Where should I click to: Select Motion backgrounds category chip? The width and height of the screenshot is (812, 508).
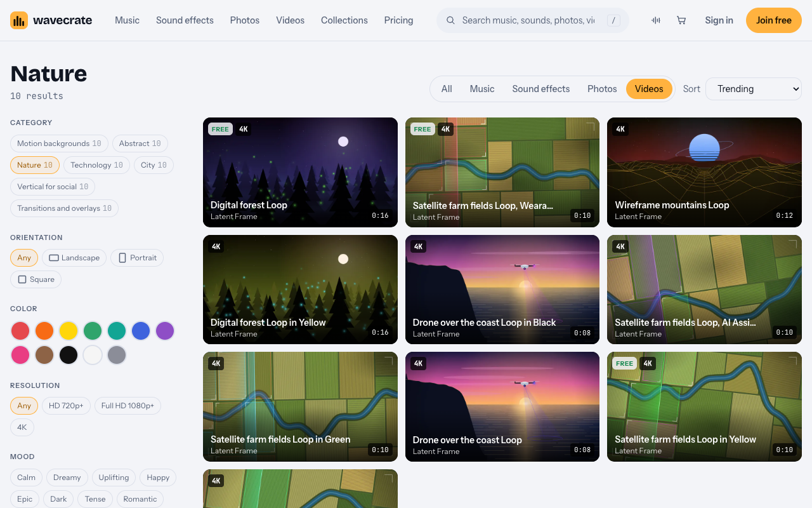(x=59, y=144)
